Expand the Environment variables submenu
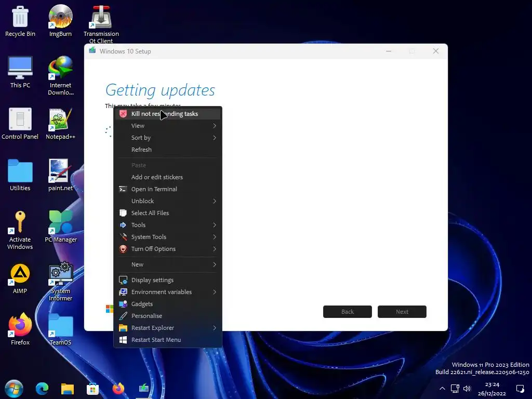This screenshot has height=399, width=532. tap(168, 292)
